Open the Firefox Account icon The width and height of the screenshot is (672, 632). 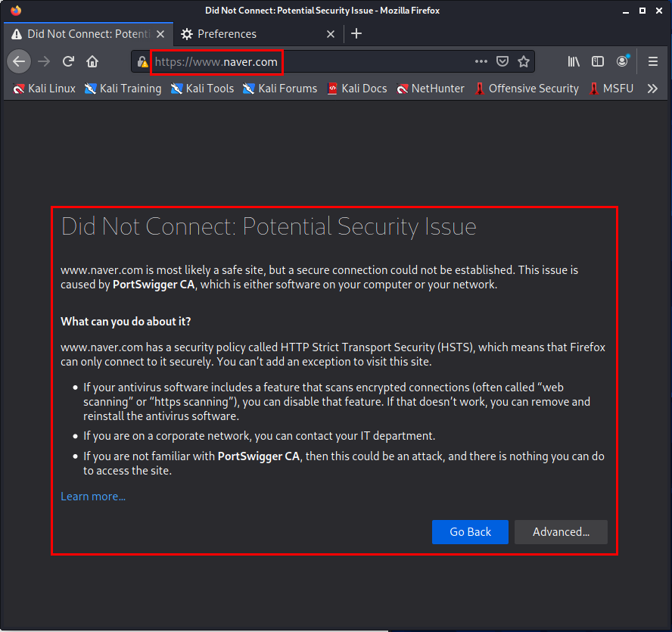tap(623, 61)
